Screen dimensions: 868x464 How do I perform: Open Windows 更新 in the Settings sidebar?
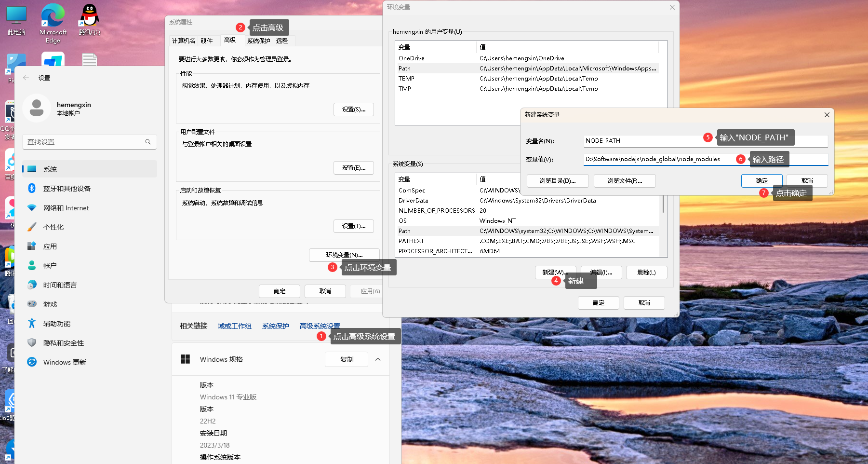[x=90, y=362]
